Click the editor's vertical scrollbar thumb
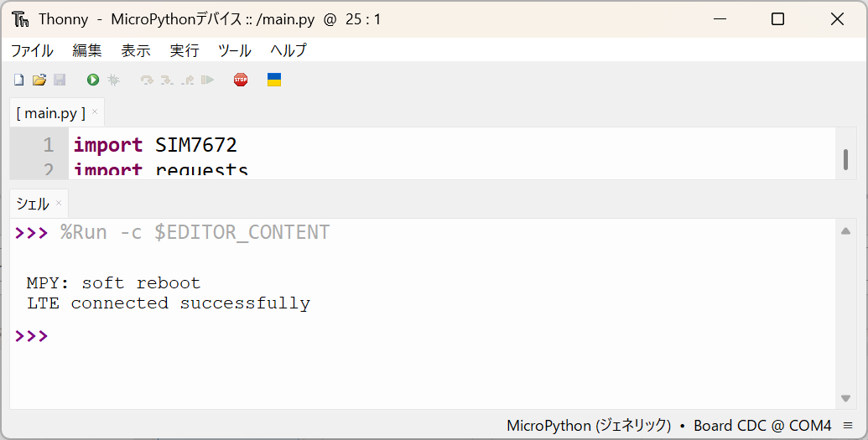The image size is (868, 440). click(845, 158)
